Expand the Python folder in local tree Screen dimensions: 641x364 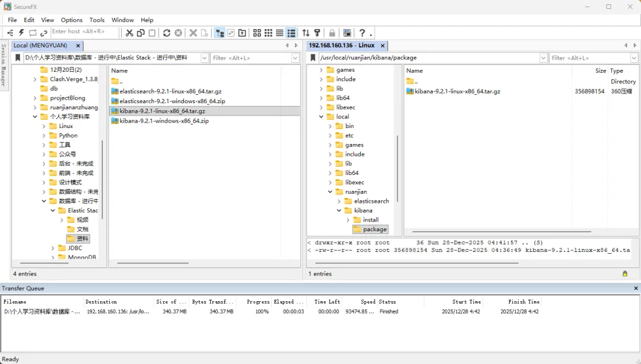(x=44, y=136)
